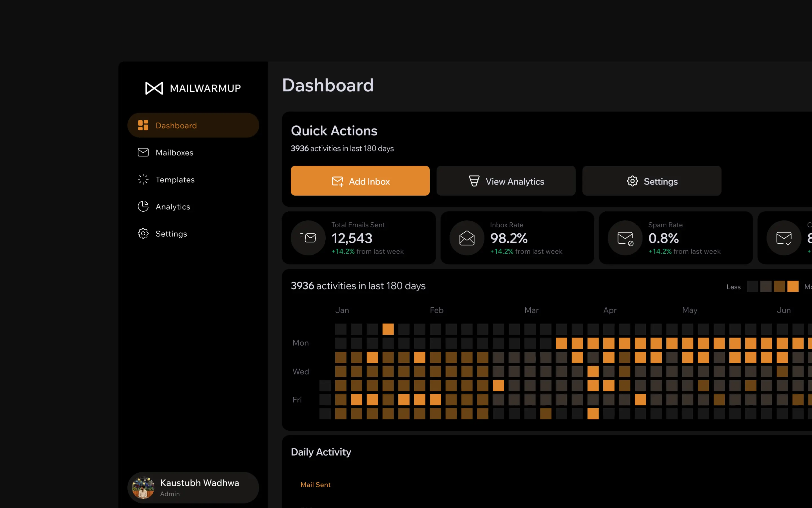Click the Daily Activity heading
The width and height of the screenshot is (812, 508).
click(x=321, y=452)
